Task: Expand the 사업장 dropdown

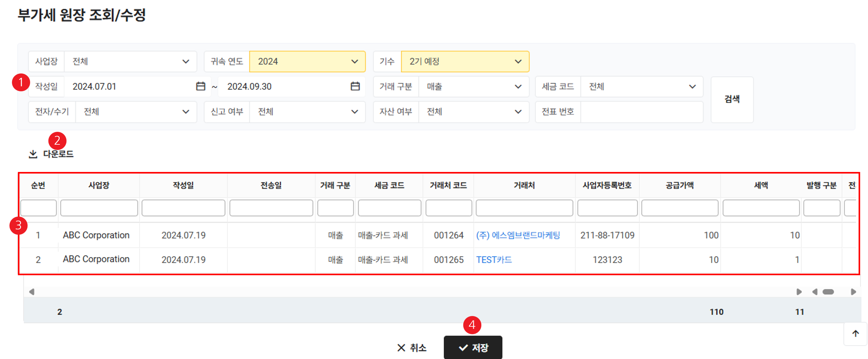Action: (130, 62)
